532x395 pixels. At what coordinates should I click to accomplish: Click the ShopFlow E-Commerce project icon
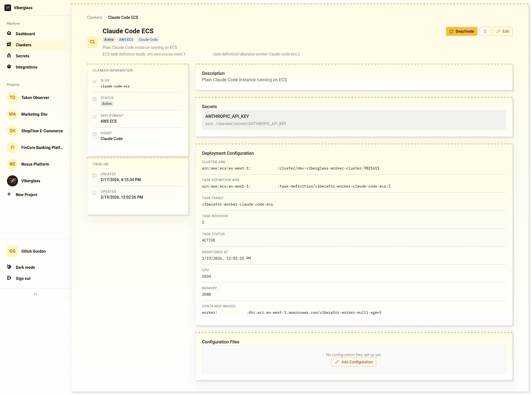(12, 131)
